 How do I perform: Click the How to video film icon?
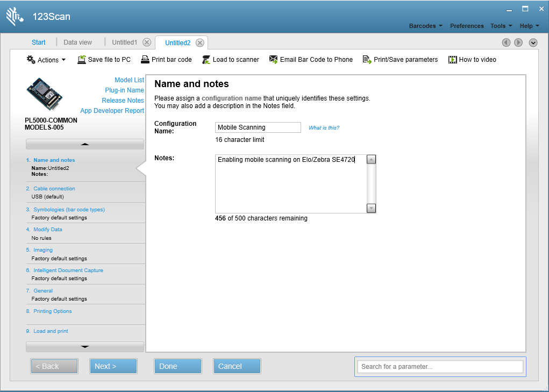(452, 60)
